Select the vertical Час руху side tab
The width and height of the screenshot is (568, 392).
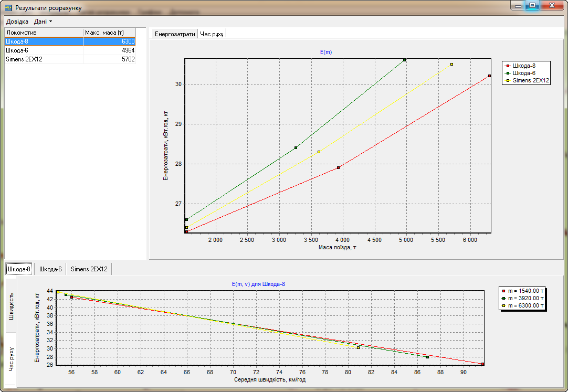[12, 359]
